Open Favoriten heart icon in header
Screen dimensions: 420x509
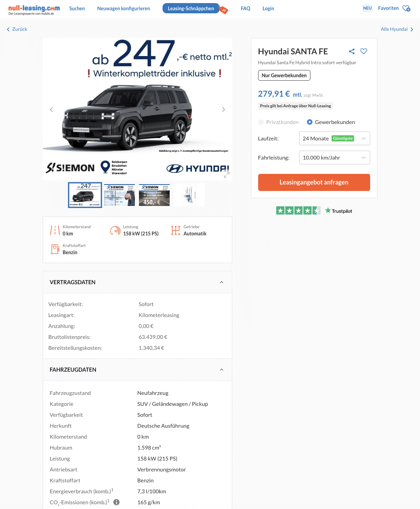[406, 8]
